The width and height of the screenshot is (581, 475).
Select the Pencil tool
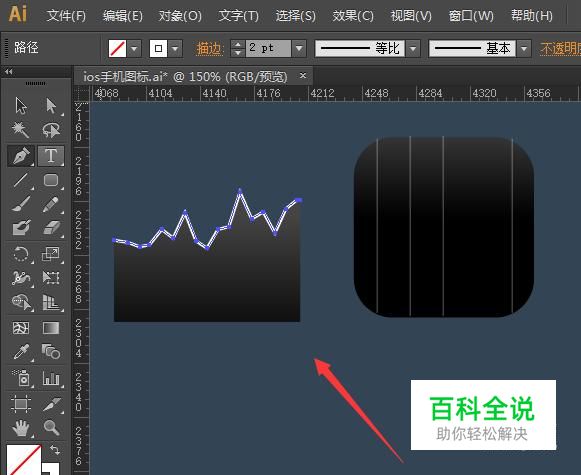[x=51, y=204]
